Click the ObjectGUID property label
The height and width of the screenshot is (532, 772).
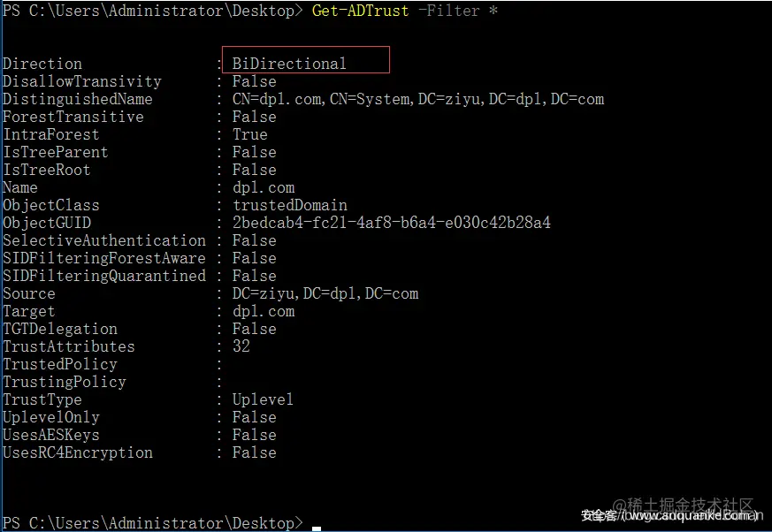pos(47,223)
